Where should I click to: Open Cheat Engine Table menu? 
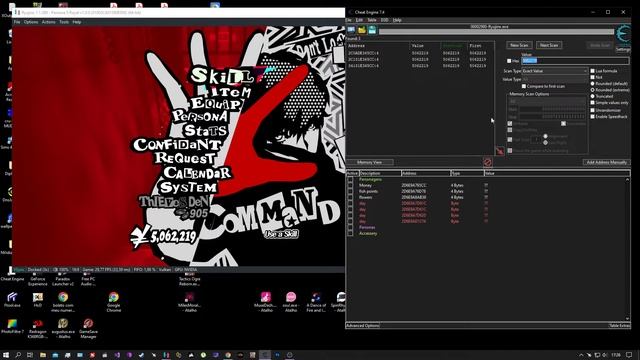[372, 20]
